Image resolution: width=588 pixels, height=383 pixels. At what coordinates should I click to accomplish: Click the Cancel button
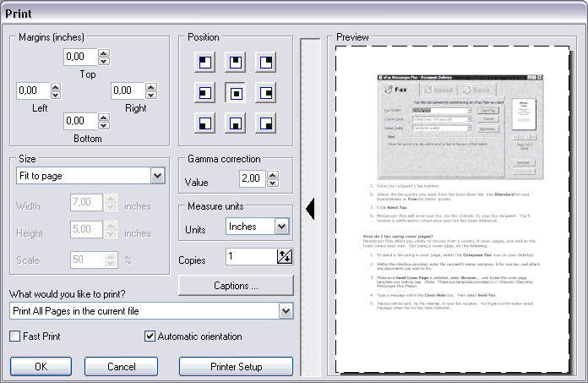click(x=121, y=366)
